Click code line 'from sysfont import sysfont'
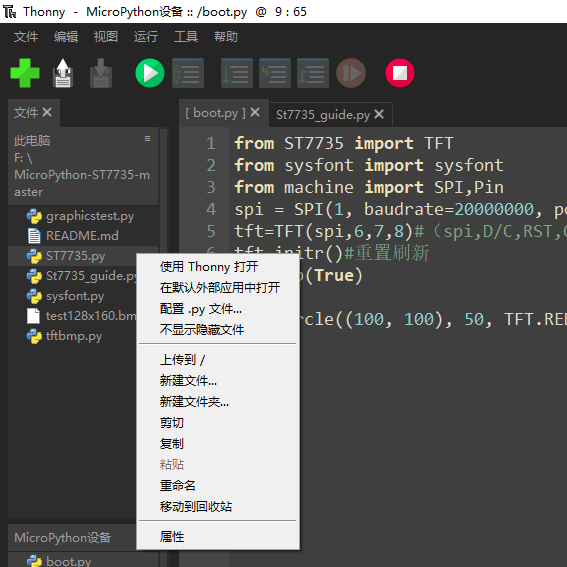The width and height of the screenshot is (567, 567). click(x=369, y=165)
